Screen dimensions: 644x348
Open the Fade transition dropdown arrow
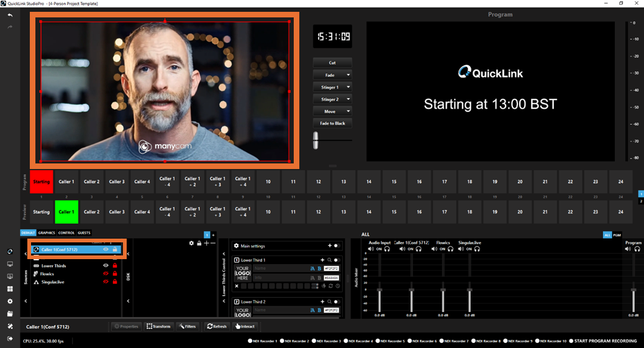pyautogui.click(x=348, y=75)
